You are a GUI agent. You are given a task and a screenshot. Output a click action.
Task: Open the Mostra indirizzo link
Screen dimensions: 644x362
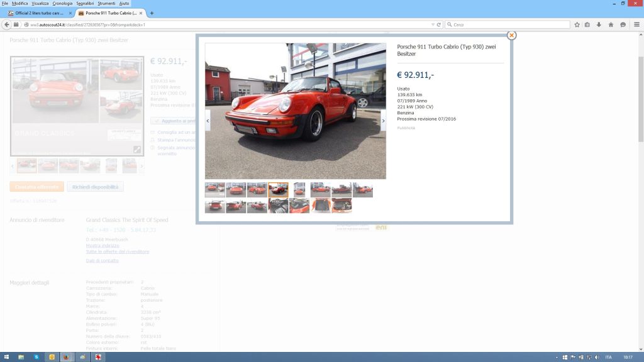(103, 246)
